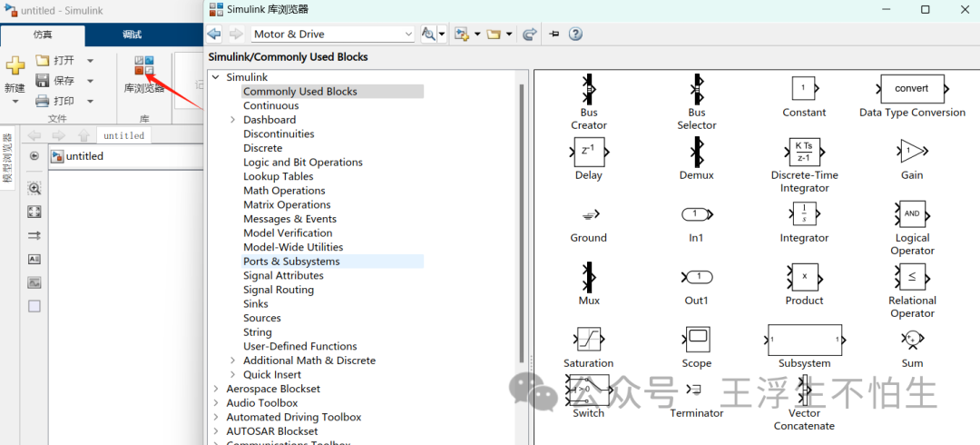The width and height of the screenshot is (980, 445).
Task: Select the Relational Operator block
Action: [x=912, y=277]
